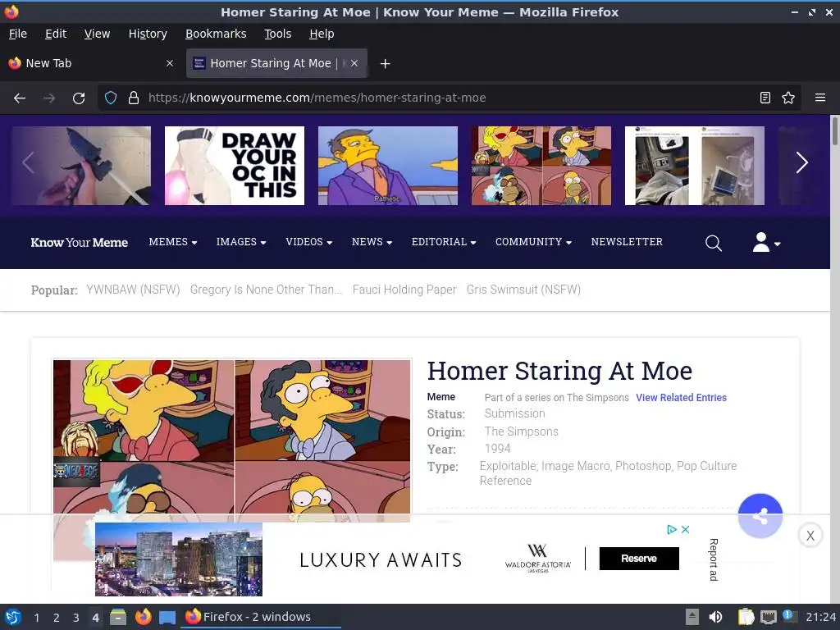Open Gregory Is None Other Than link
This screenshot has width=840, height=630.
[266, 290]
